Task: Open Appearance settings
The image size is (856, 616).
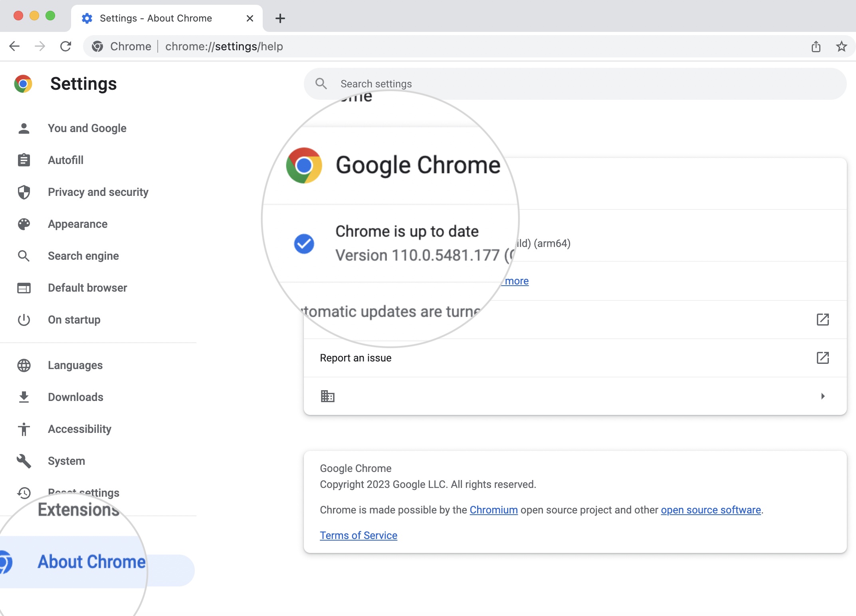Action: tap(77, 224)
